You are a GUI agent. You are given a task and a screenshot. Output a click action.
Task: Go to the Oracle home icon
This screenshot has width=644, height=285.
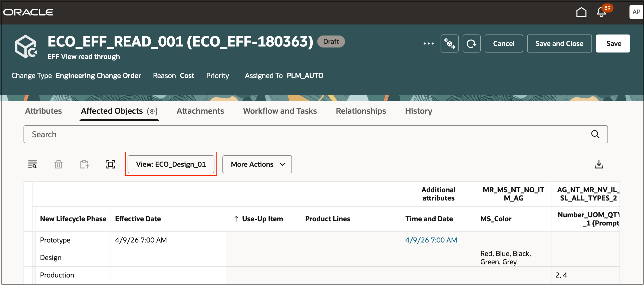581,12
